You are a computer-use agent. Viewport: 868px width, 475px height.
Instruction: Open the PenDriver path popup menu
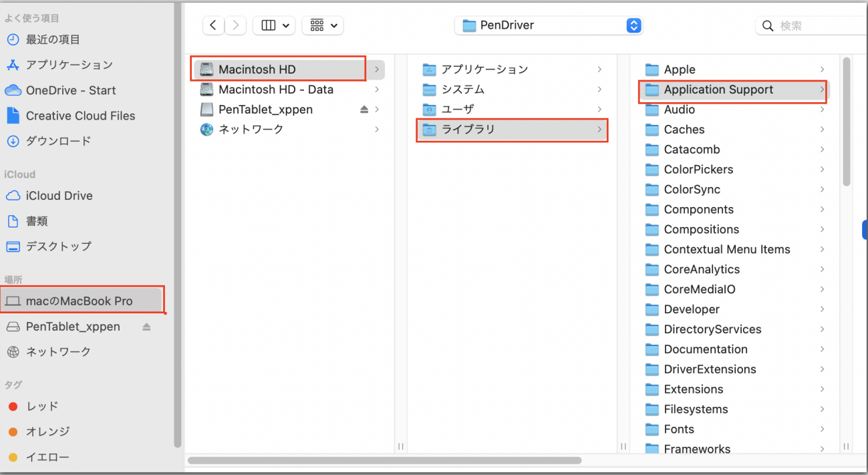(x=549, y=25)
